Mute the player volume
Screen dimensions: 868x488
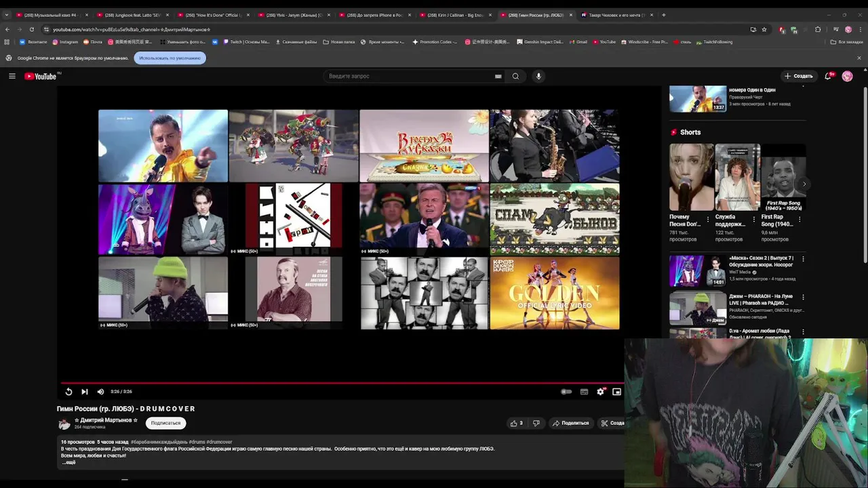[x=100, y=391]
